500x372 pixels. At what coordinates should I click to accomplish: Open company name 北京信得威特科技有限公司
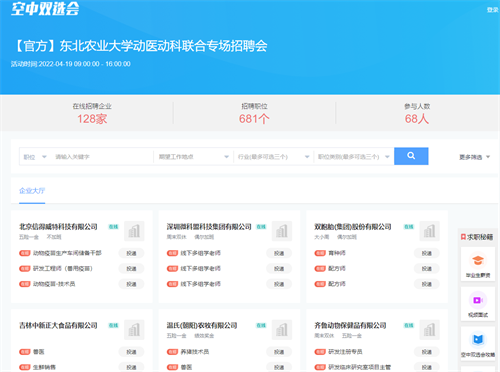(58, 227)
